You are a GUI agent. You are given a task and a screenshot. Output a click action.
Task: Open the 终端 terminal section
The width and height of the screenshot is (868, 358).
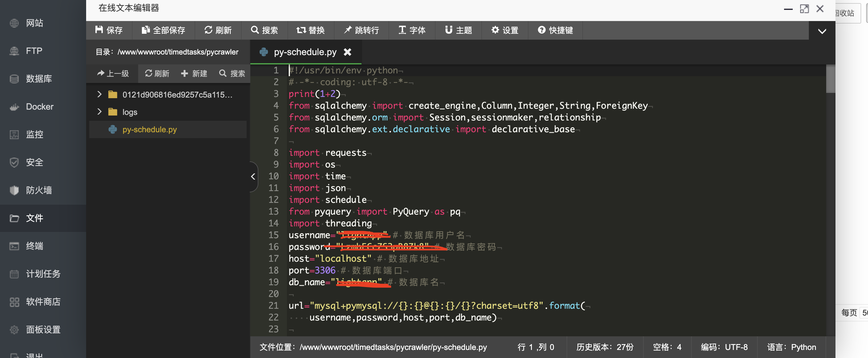(34, 246)
